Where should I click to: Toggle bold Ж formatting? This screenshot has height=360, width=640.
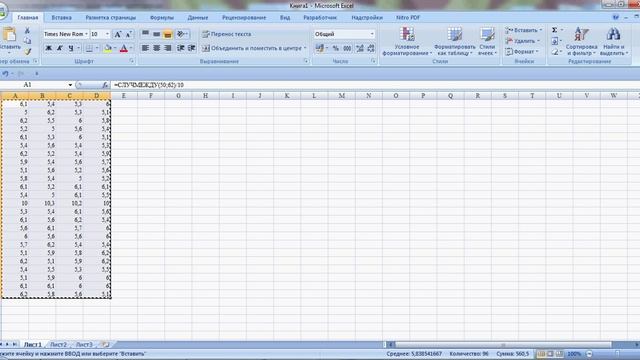pyautogui.click(x=48, y=48)
